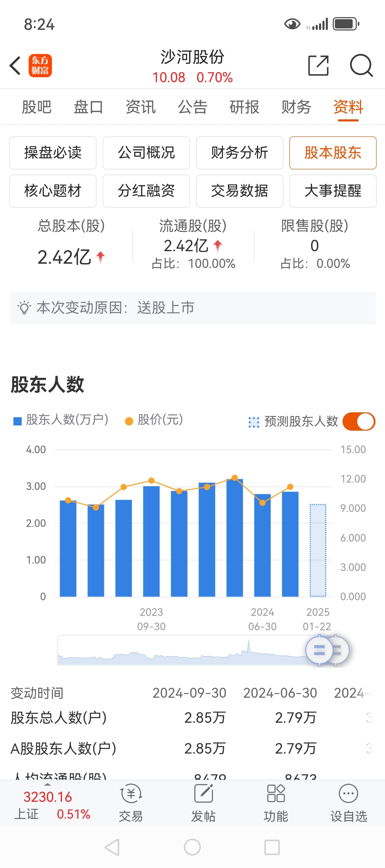Toggle the 预测股东人数 switch
Image resolution: width=385 pixels, height=868 pixels.
(359, 421)
